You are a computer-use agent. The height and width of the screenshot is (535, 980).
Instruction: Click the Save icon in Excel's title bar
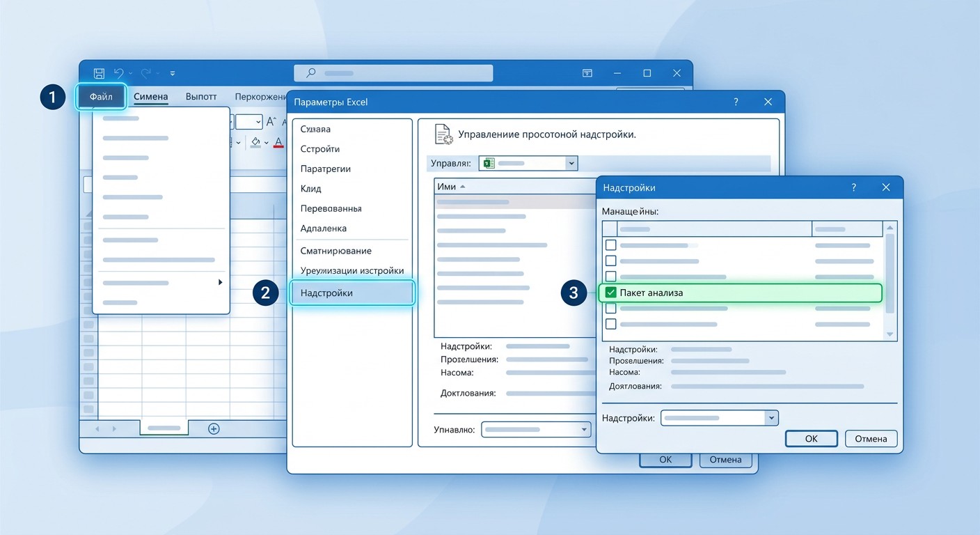[99, 73]
